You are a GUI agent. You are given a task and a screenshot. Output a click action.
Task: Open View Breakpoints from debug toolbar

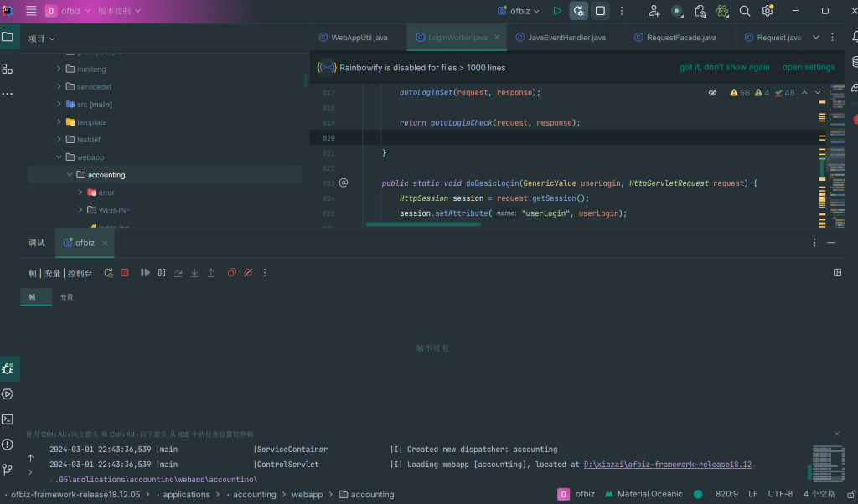(232, 273)
